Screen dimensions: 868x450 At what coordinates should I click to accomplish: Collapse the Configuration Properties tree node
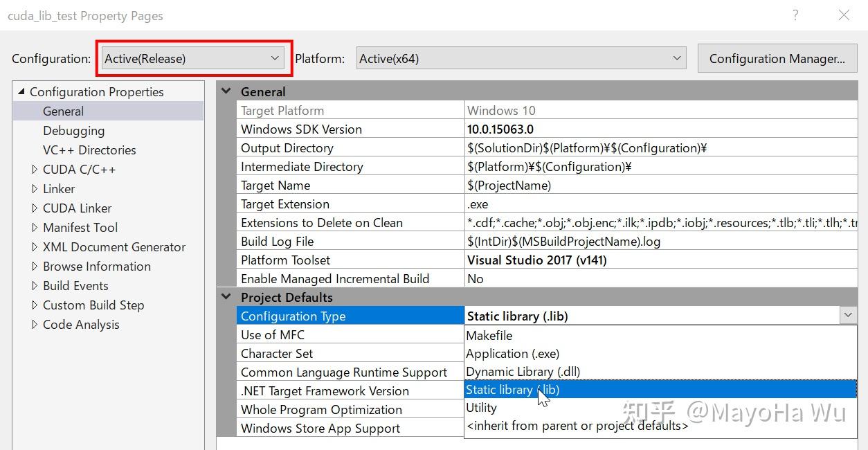point(21,91)
